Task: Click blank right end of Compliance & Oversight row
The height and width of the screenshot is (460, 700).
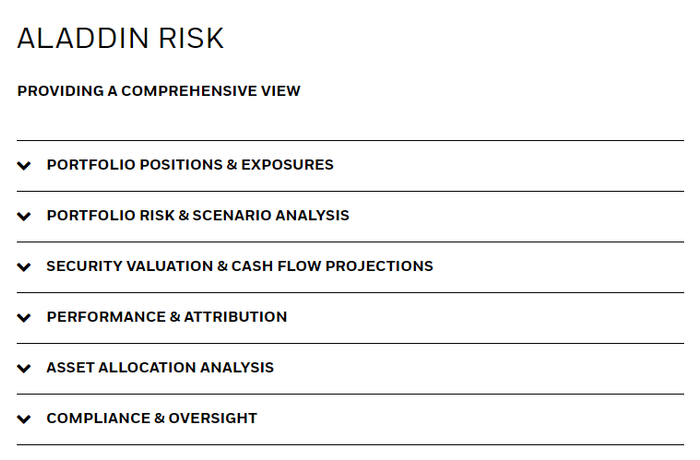Action: coord(600,419)
